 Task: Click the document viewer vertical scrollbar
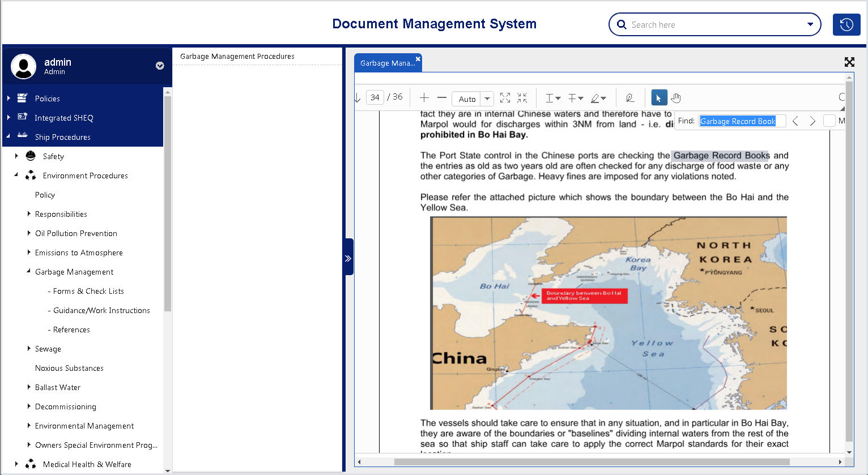pos(849,260)
